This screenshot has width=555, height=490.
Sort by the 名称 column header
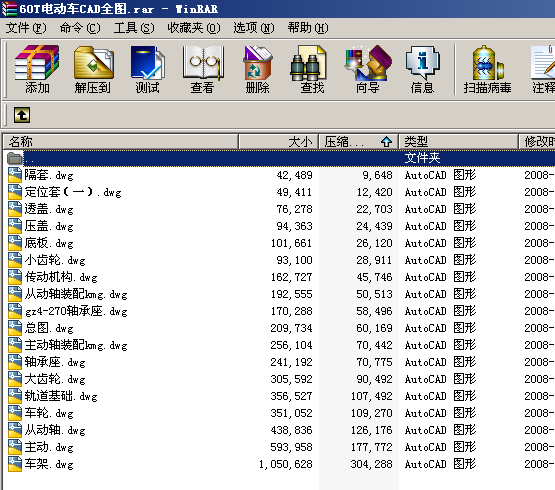121,142
